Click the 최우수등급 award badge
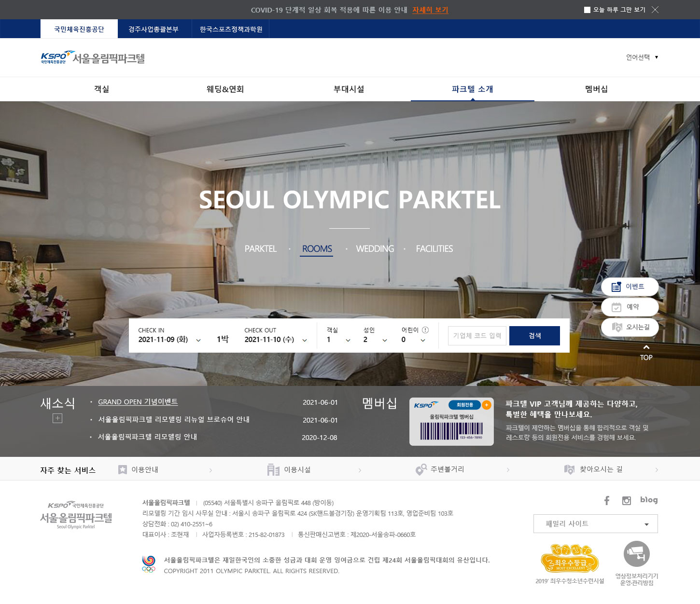 570,558
